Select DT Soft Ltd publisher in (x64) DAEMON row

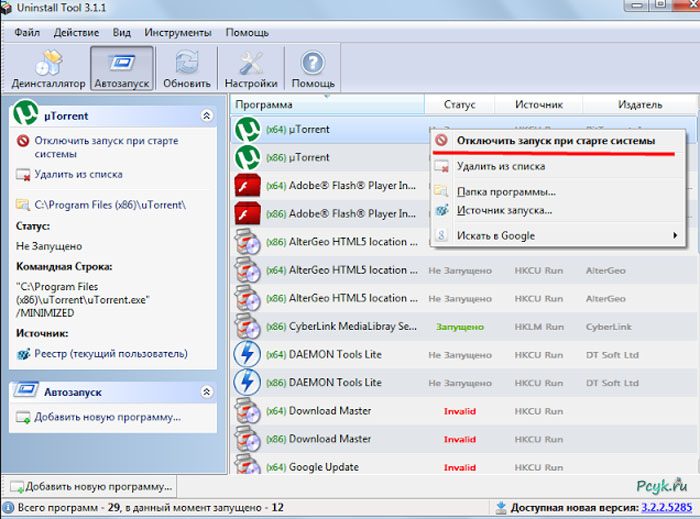612,355
